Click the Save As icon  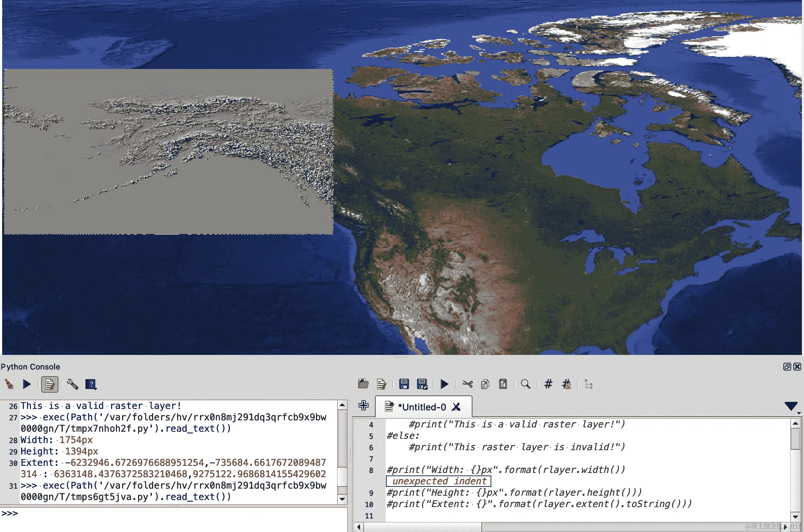tap(422, 384)
